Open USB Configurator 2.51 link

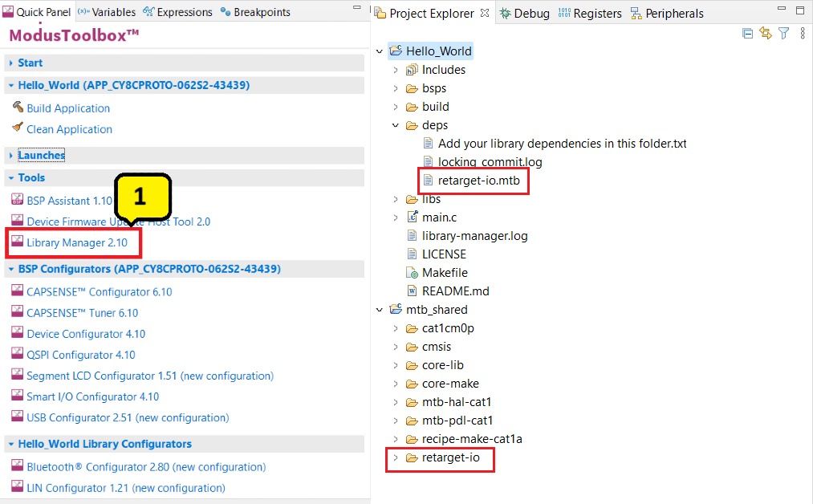click(x=128, y=417)
